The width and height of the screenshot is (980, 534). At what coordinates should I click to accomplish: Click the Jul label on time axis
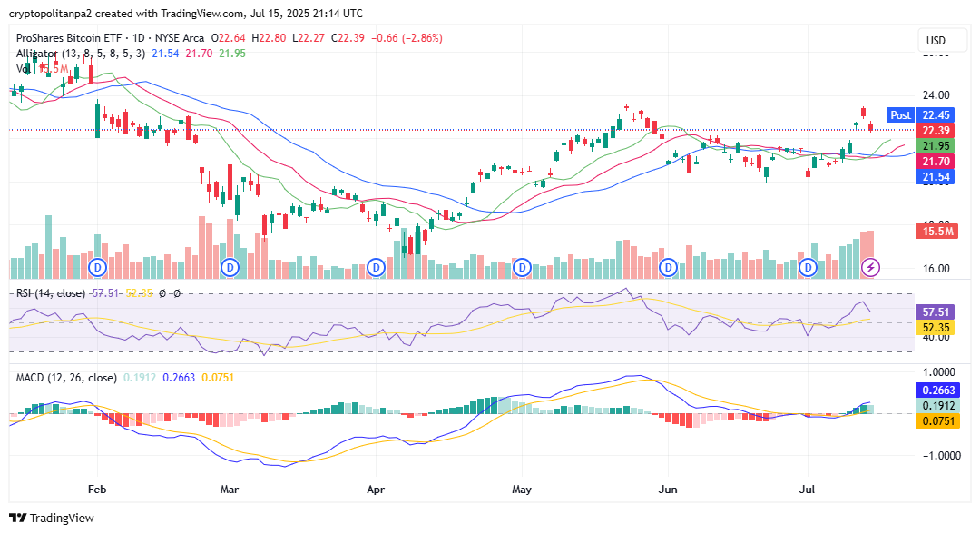808,489
